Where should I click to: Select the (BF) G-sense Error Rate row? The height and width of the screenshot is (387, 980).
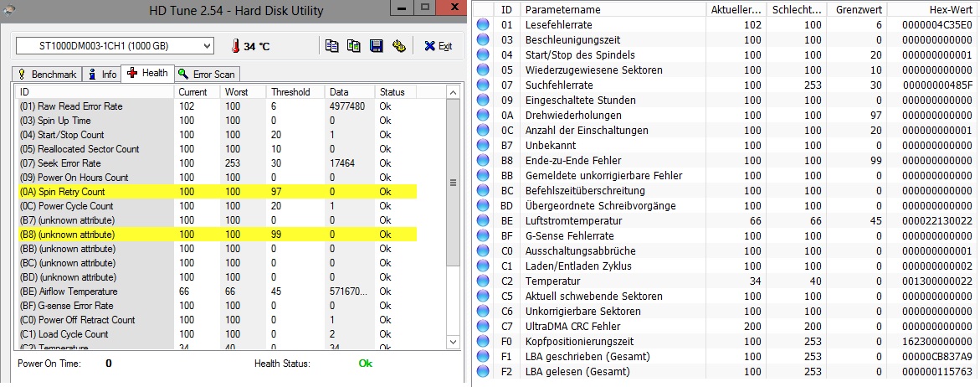pos(216,306)
